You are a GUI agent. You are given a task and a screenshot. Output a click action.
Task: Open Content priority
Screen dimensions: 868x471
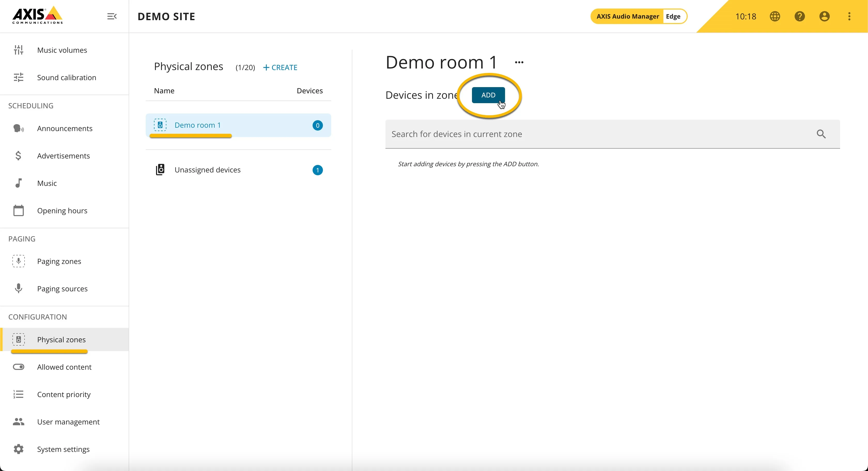click(x=64, y=394)
